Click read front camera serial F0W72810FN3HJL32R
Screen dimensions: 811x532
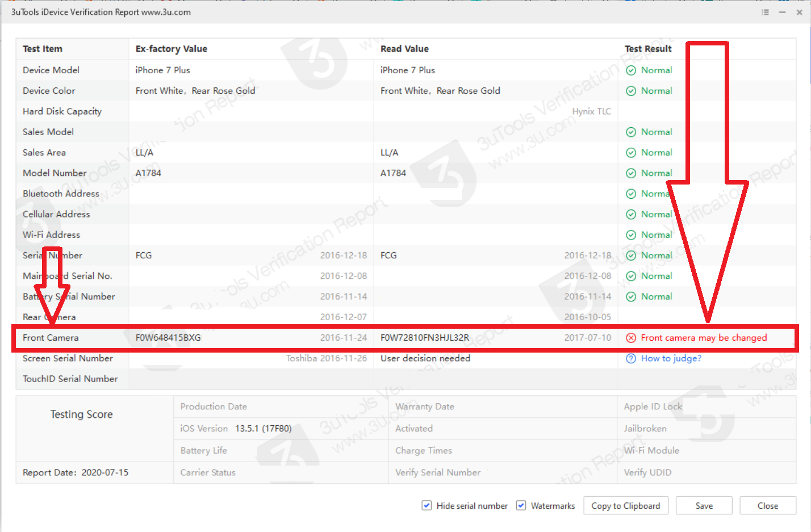425,338
